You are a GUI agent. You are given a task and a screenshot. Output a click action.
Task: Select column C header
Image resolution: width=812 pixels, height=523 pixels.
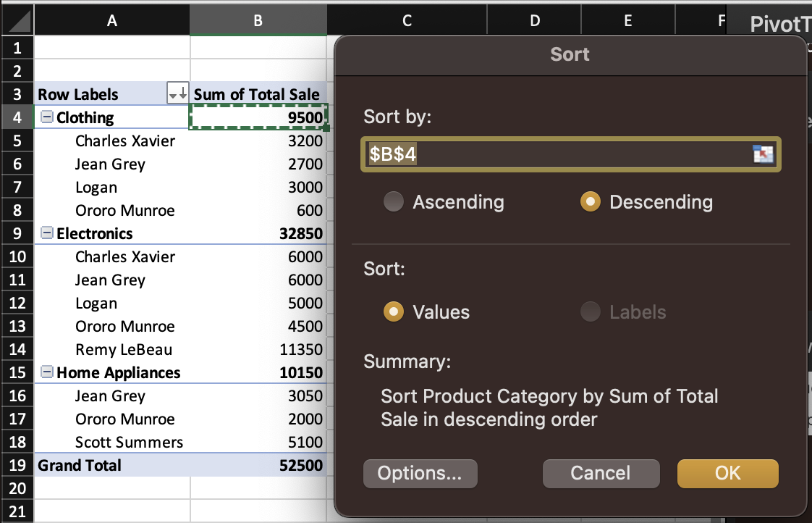pos(407,20)
